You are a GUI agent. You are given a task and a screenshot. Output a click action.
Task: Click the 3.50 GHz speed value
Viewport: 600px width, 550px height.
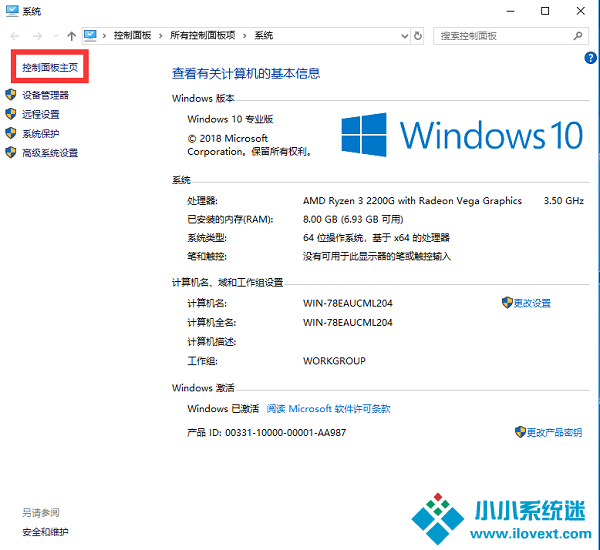point(564,201)
